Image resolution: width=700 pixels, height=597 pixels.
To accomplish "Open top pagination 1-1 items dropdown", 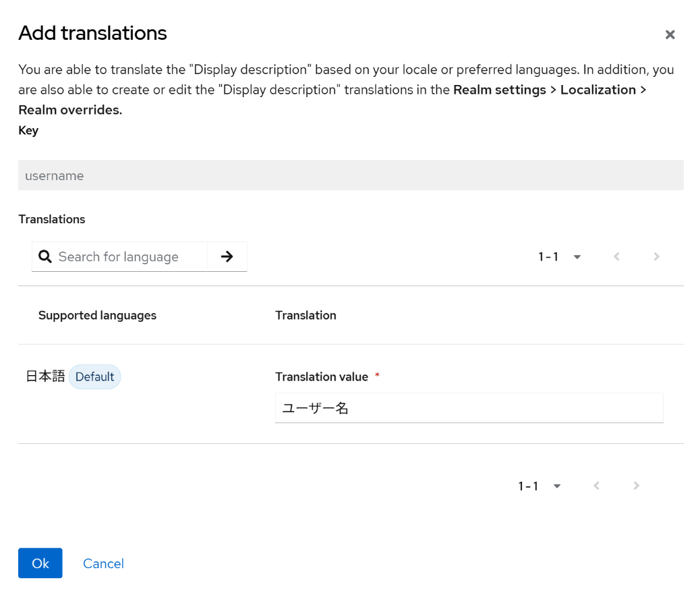I will click(x=560, y=257).
